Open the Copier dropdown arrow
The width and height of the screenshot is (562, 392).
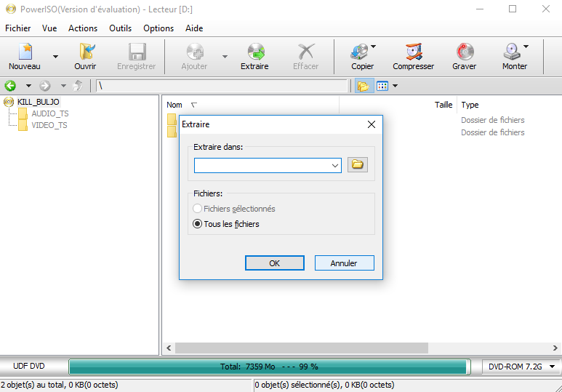373,47
